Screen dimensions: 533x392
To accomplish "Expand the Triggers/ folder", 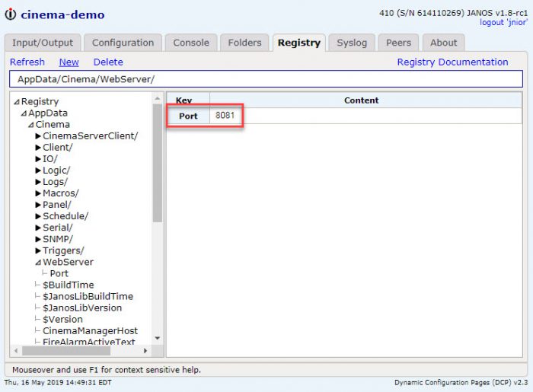I will (38, 250).
